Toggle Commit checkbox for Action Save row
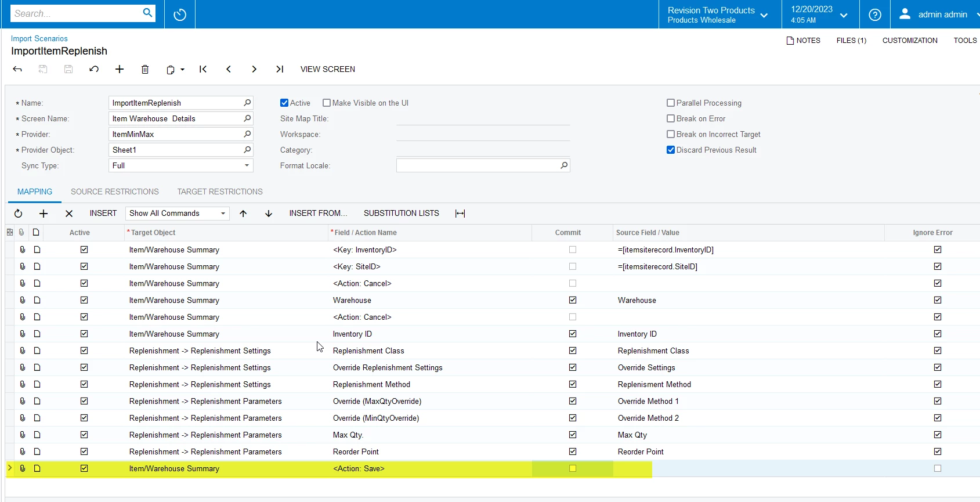This screenshot has width=980, height=502. click(x=573, y=468)
